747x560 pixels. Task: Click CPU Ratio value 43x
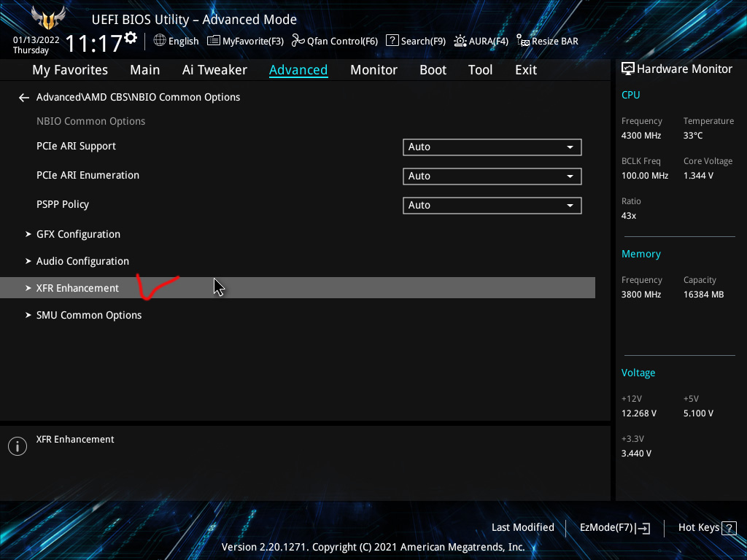[629, 216]
